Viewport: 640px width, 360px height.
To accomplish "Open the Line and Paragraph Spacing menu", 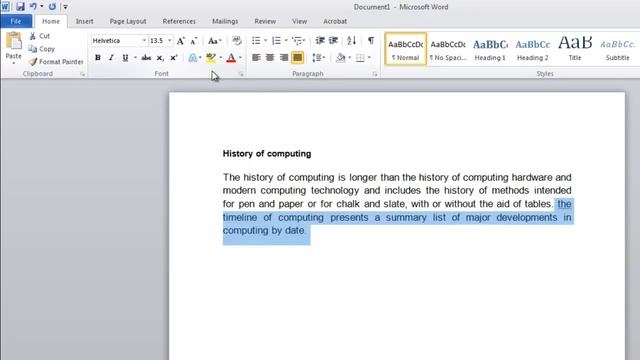I will coord(318,58).
